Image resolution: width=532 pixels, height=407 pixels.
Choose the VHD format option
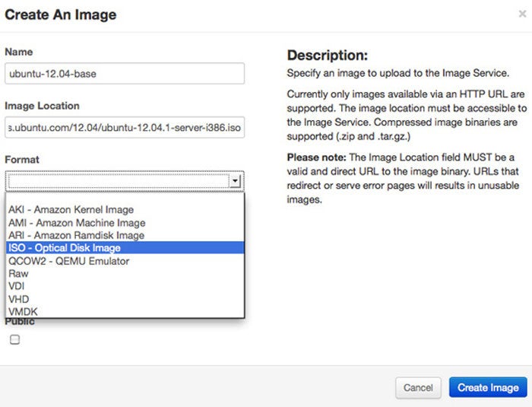tap(125, 299)
